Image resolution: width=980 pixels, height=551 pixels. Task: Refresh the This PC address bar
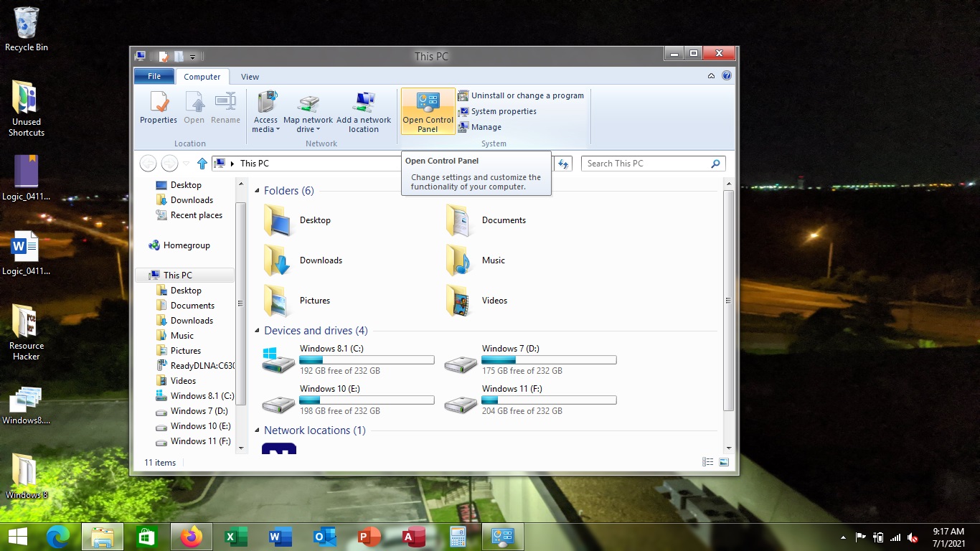tap(563, 164)
